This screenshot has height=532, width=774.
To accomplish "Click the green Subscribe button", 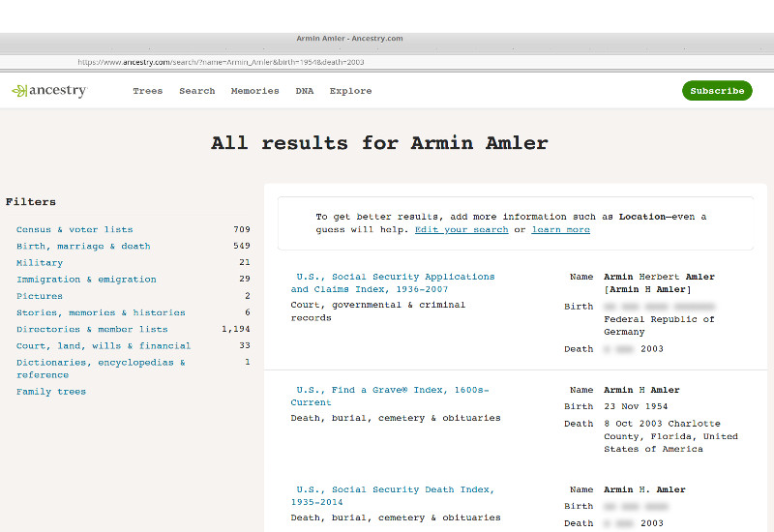I will point(717,91).
